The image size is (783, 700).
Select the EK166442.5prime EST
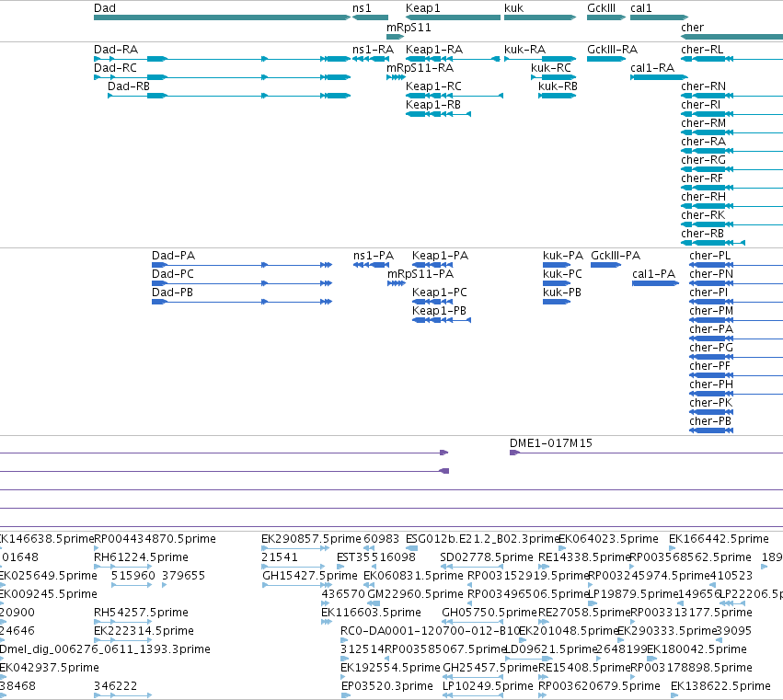[672, 548]
